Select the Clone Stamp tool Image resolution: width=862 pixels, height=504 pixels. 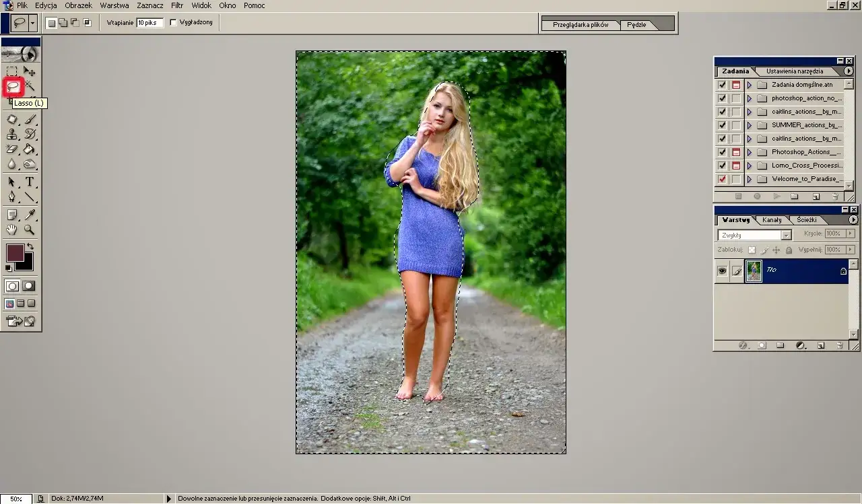click(x=12, y=135)
